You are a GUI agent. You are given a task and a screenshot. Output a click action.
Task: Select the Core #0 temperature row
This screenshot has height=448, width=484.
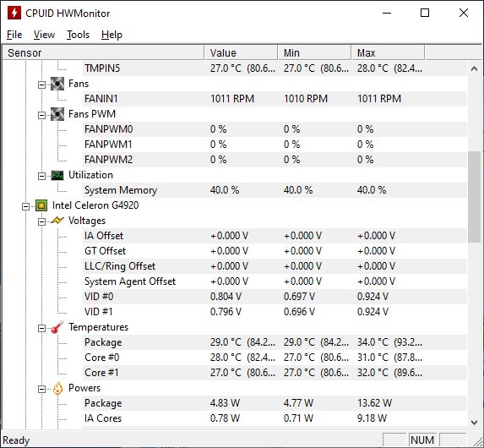pos(275,358)
